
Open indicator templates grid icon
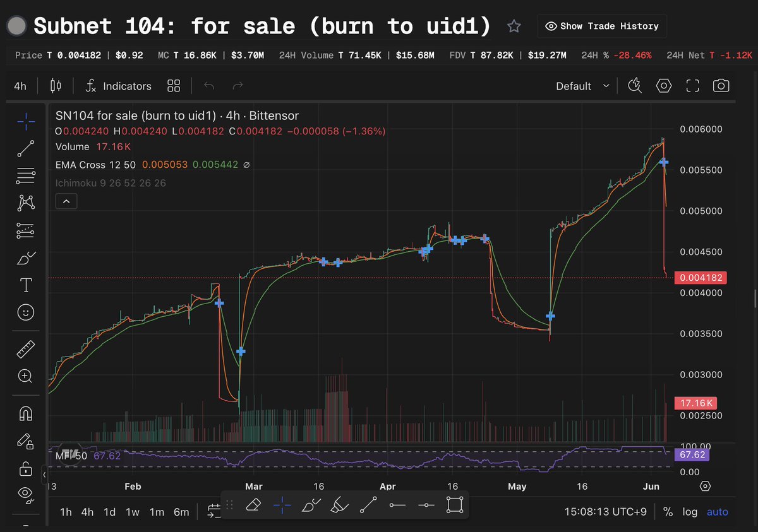pyautogui.click(x=174, y=86)
